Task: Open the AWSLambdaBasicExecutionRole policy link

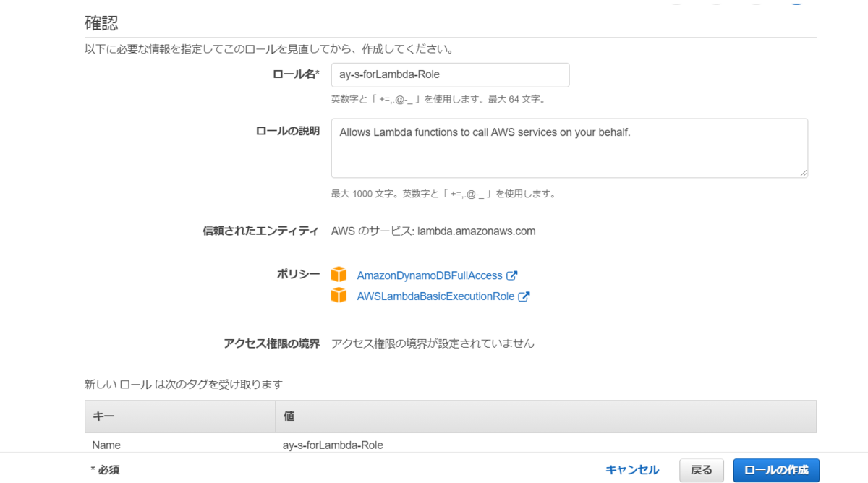Action: [436, 296]
